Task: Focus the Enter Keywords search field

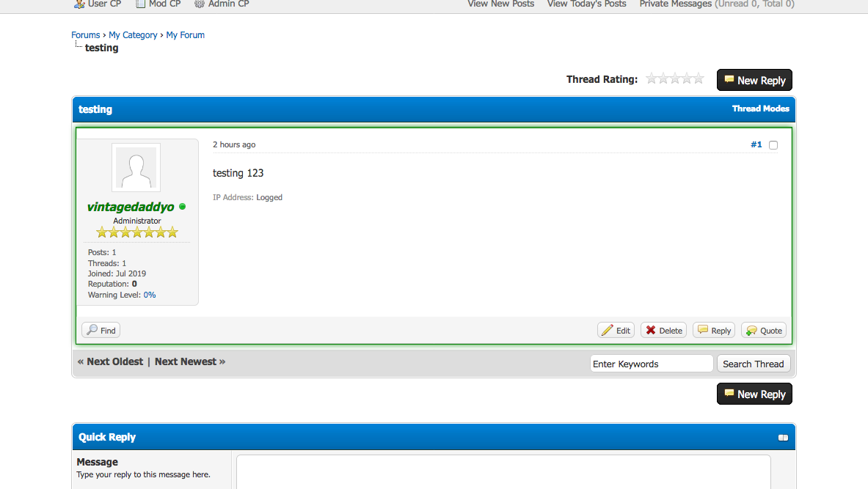Action: click(652, 364)
